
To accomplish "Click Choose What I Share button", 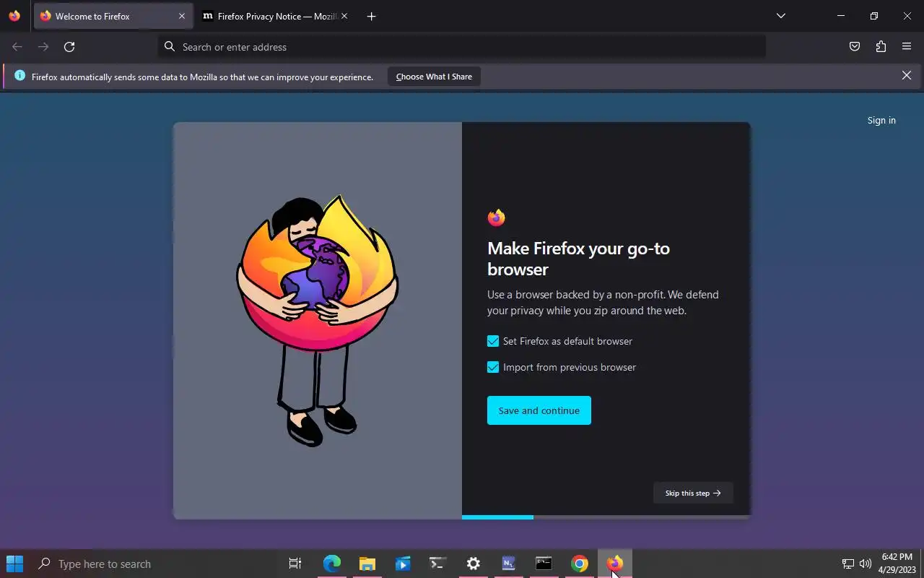I will click(434, 77).
